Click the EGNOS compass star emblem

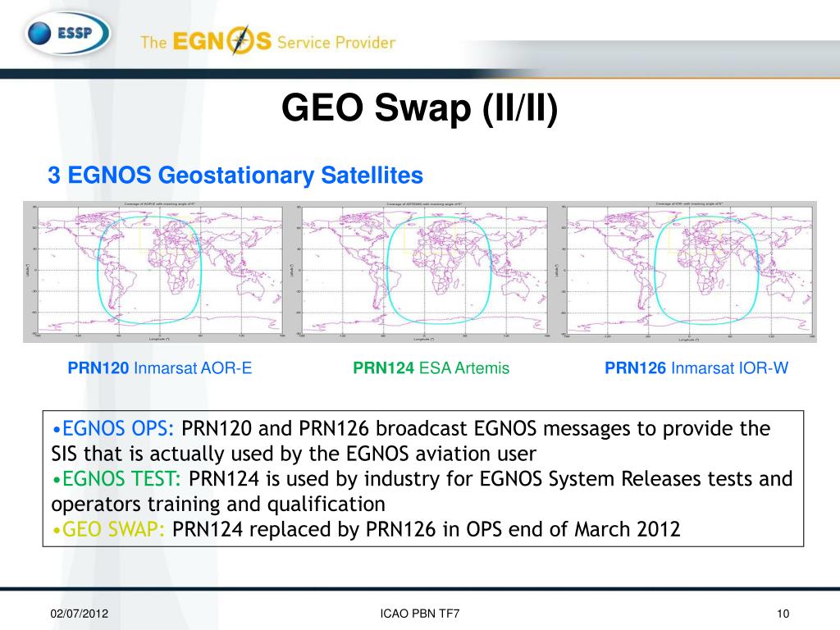[x=240, y=40]
